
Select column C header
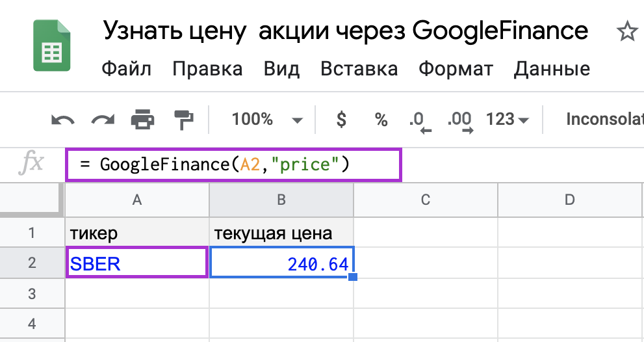tap(426, 200)
